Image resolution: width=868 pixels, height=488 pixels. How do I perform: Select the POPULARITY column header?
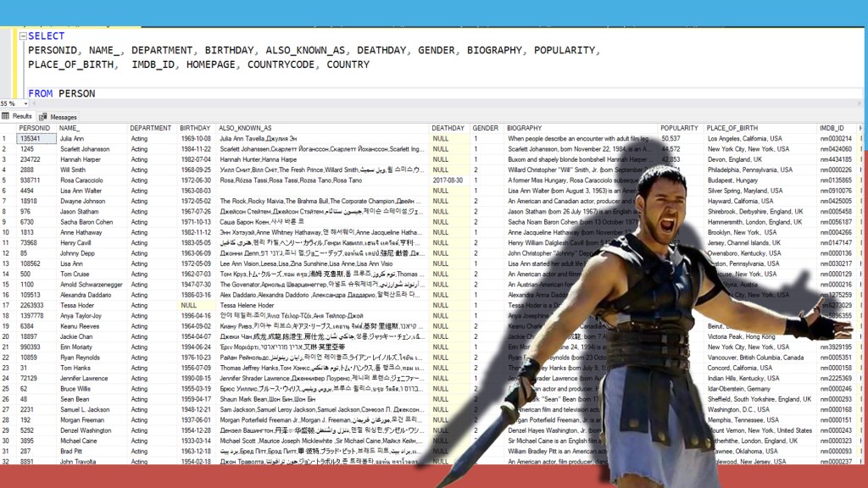pyautogui.click(x=679, y=128)
